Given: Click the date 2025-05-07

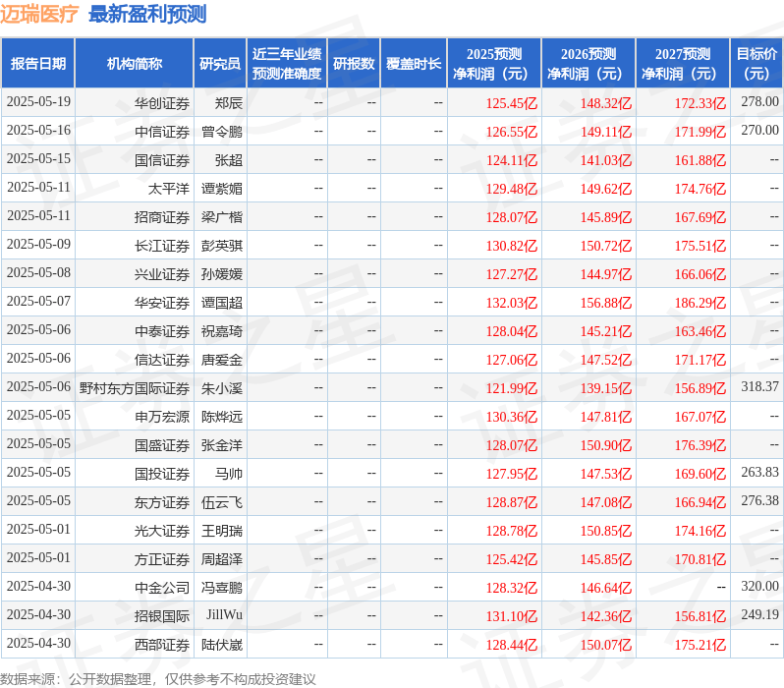Looking at the screenshot, I should click(x=38, y=301).
